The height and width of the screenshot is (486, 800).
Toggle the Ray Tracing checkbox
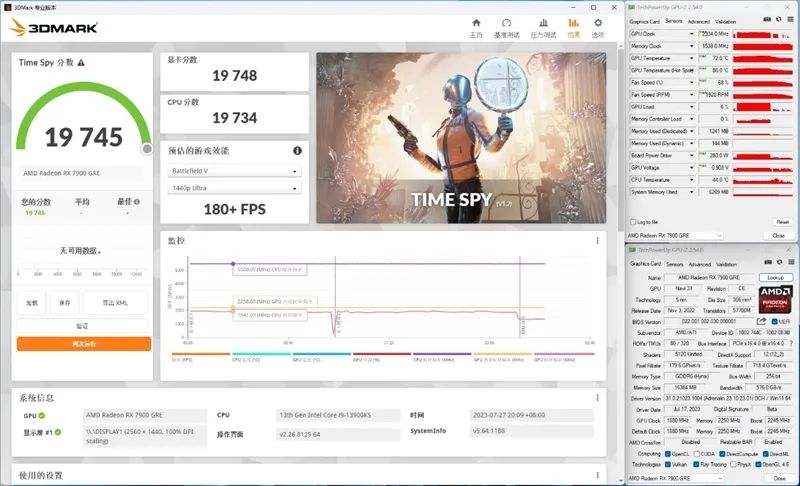696,465
